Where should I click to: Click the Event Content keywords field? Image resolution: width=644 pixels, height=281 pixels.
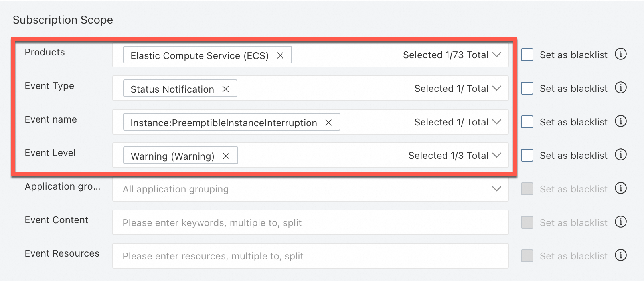pyautogui.click(x=310, y=222)
